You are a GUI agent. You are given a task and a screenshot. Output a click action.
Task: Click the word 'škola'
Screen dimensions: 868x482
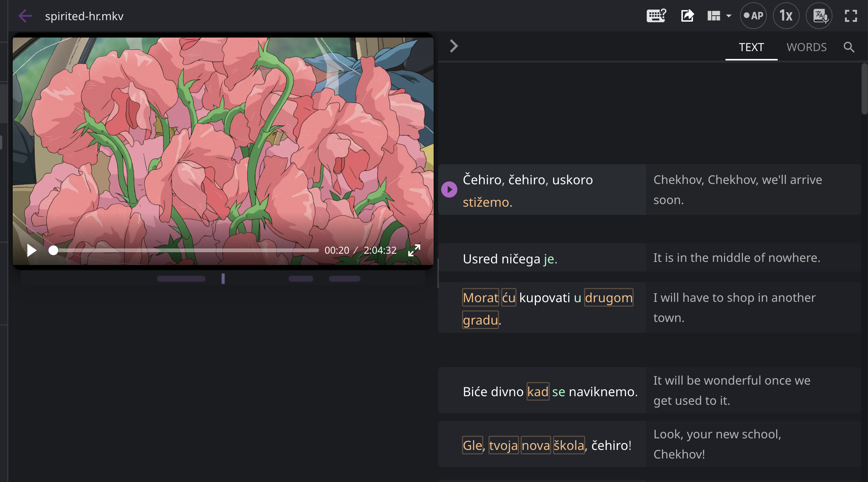tap(569, 445)
